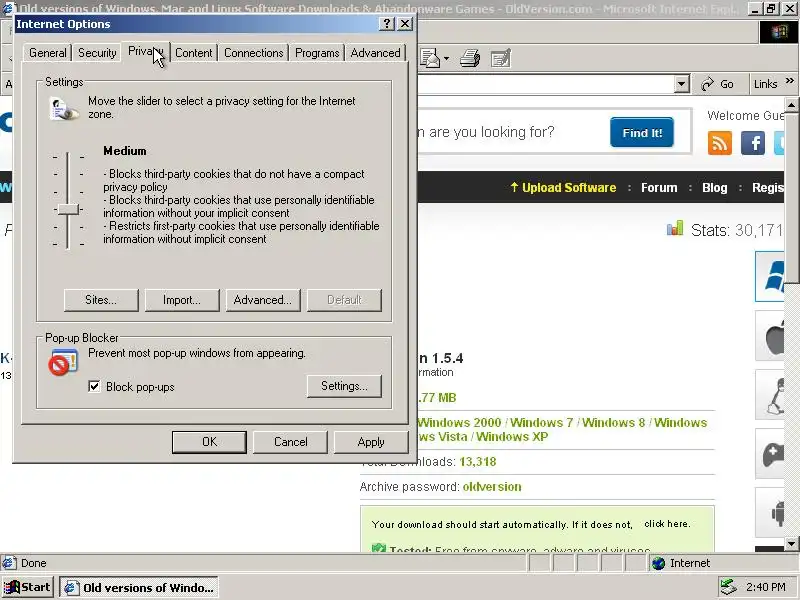
Task: Click the Windows 8 link
Action: tap(613, 422)
